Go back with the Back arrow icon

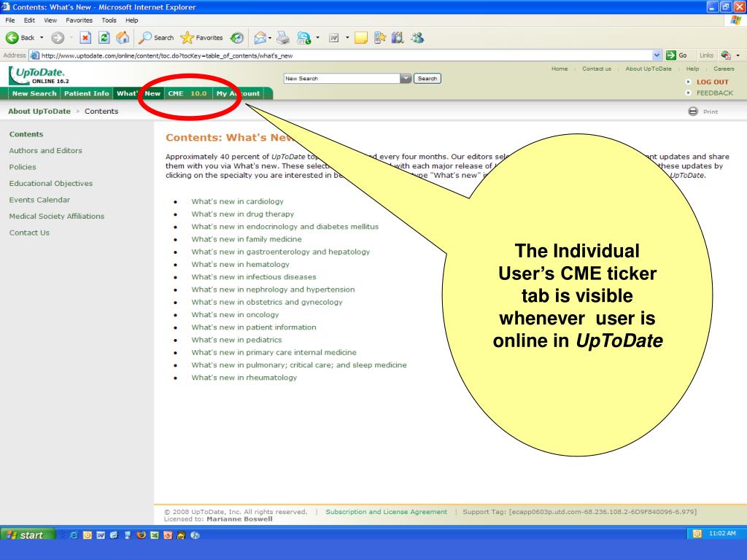[x=12, y=38]
